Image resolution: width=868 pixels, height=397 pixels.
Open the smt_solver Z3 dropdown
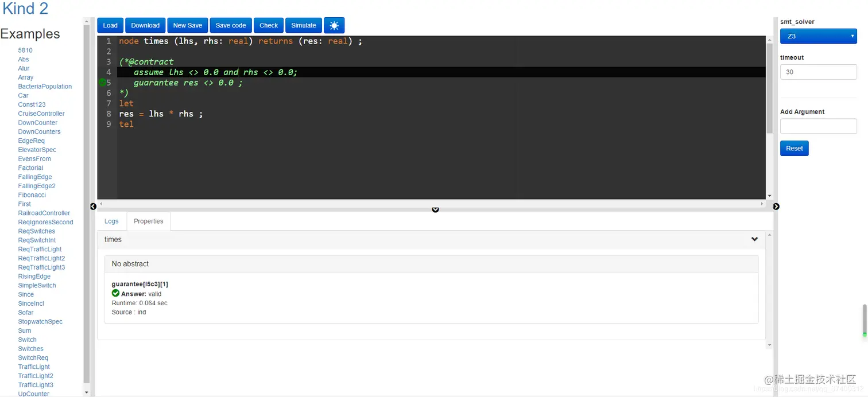pos(818,36)
